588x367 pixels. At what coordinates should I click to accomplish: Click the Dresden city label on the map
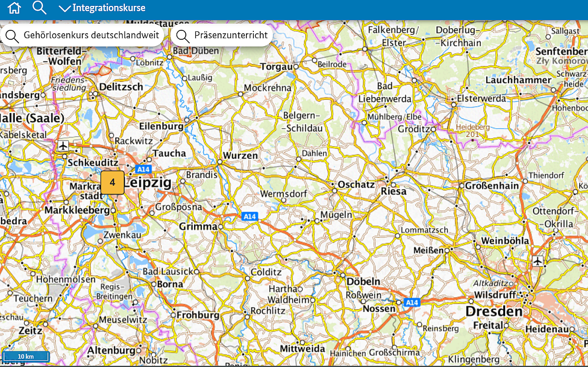coord(494,312)
